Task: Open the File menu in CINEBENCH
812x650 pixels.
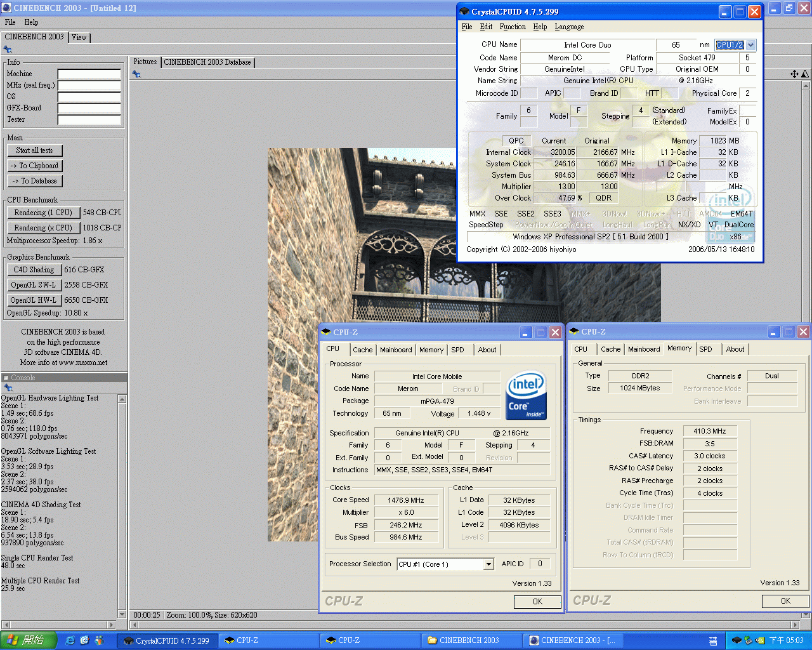Action: [x=10, y=22]
